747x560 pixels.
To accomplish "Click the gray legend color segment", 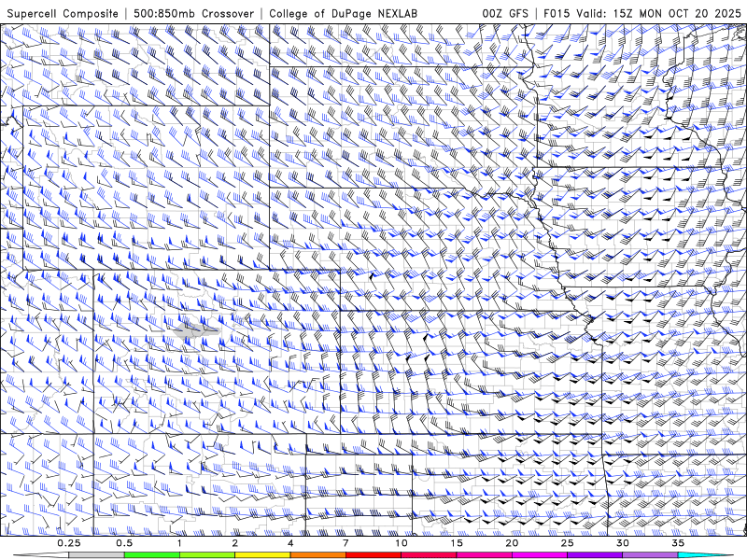I will tap(97, 555).
